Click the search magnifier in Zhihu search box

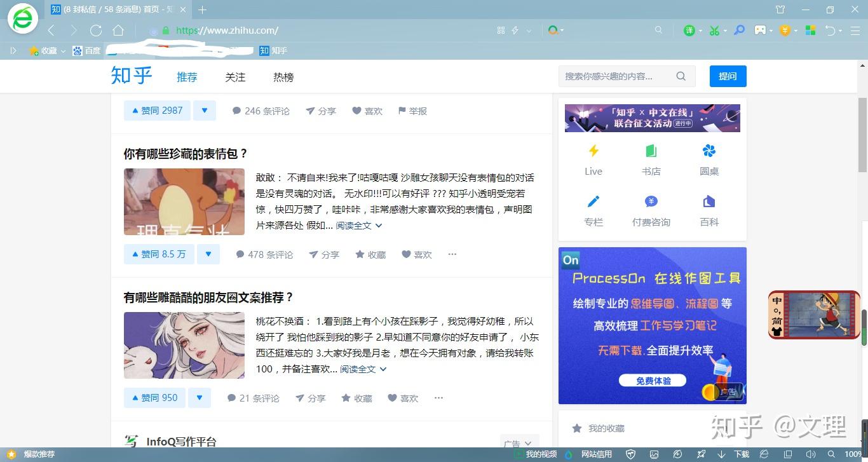681,76
